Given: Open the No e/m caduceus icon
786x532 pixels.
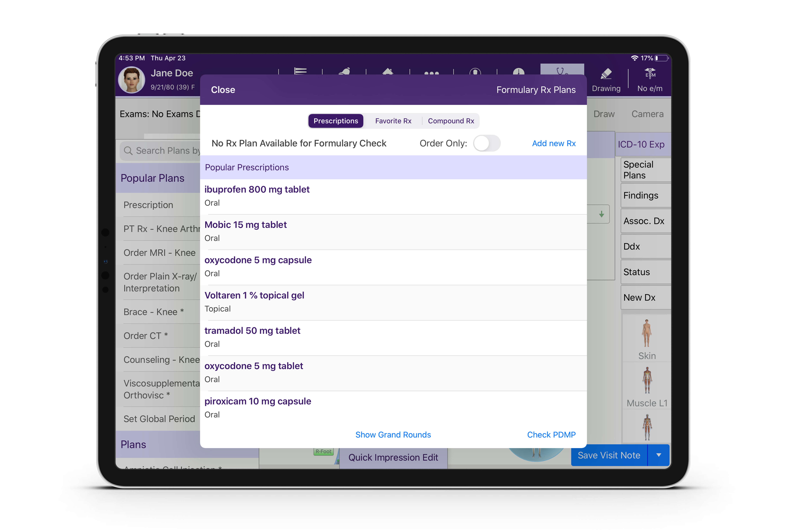Looking at the screenshot, I should (x=650, y=73).
